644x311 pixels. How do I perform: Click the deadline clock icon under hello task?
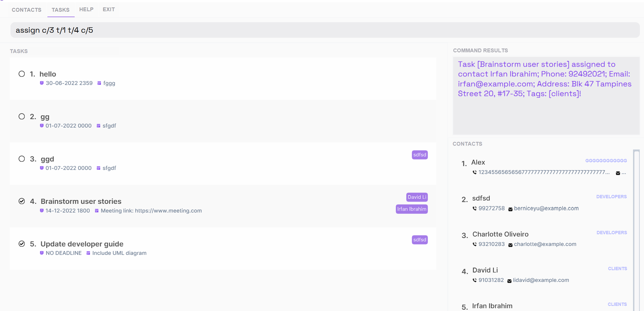[42, 83]
